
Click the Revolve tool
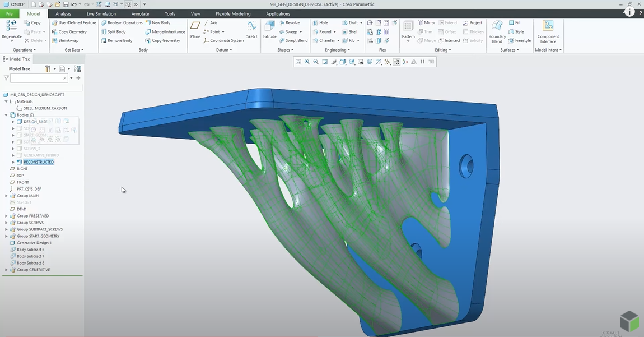(290, 22)
